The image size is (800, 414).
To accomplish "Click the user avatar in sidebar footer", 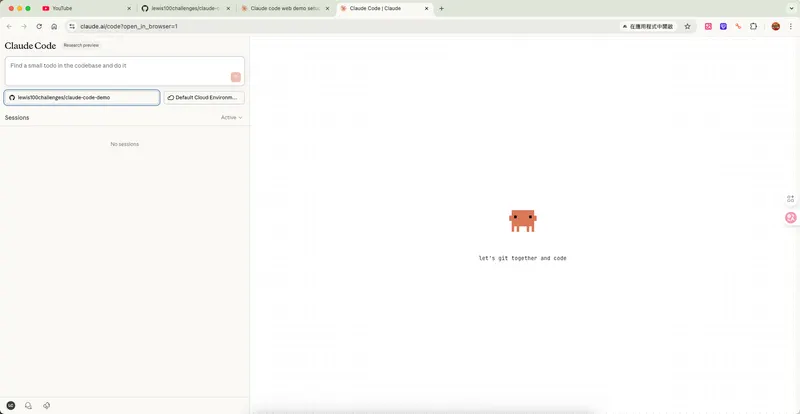I will click(x=11, y=405).
